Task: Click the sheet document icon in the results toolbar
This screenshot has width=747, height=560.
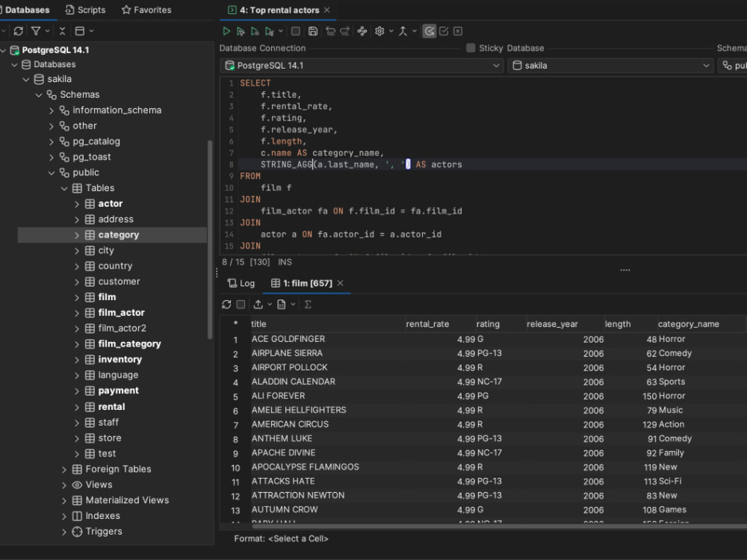Action: click(x=282, y=305)
